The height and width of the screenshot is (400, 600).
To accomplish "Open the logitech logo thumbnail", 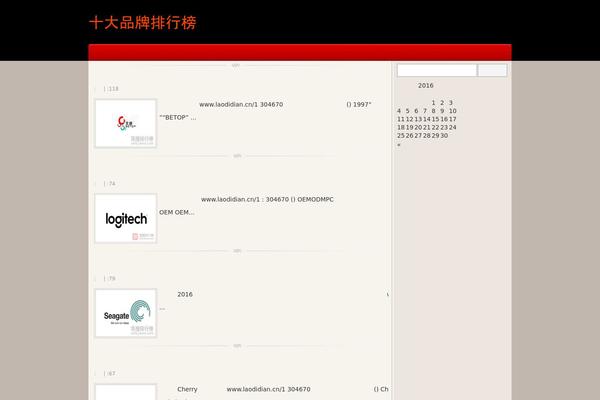I will [126, 218].
